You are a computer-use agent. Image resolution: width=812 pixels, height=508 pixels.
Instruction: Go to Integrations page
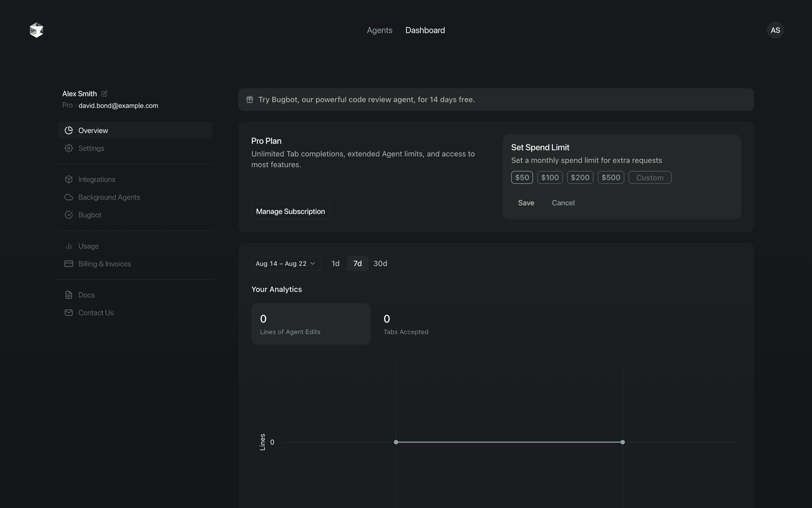(135, 179)
